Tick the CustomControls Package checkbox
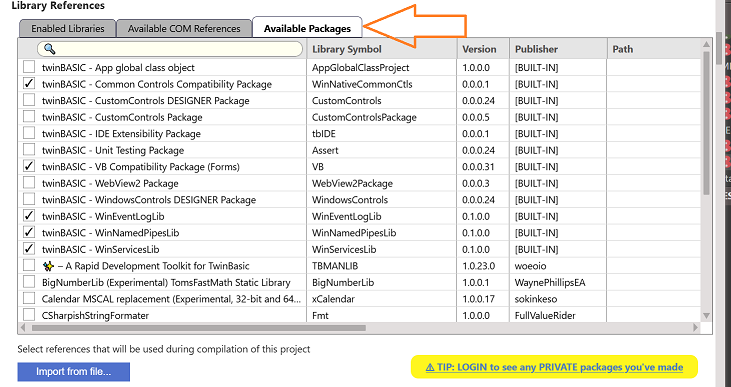 point(29,117)
